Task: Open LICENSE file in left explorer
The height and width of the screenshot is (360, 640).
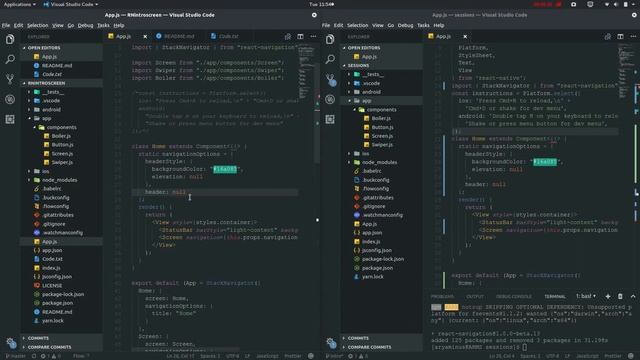Action: [x=52, y=286]
